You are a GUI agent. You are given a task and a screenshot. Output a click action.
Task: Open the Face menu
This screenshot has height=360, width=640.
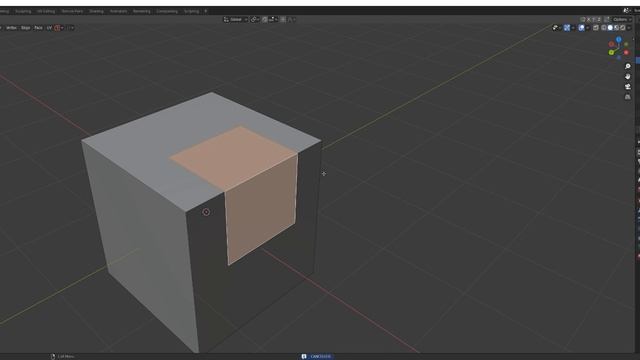click(38, 28)
